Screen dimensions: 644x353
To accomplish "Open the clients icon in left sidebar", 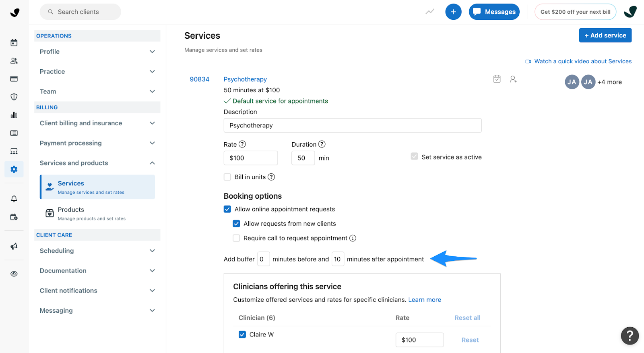I will [14, 61].
